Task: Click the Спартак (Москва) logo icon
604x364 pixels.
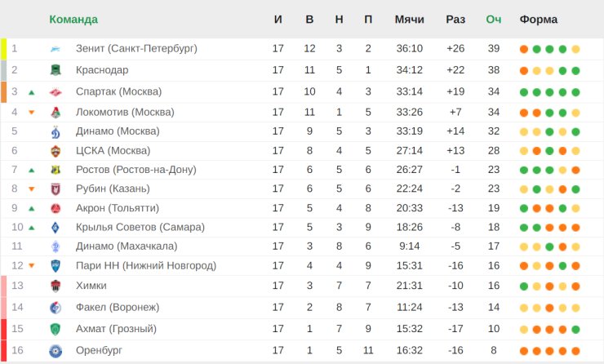Action: click(56, 92)
